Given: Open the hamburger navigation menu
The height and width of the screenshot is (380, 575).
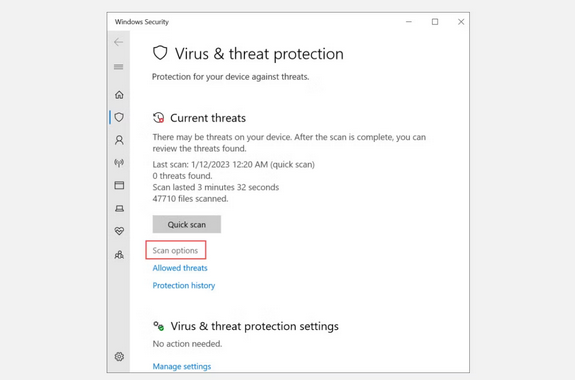Looking at the screenshot, I should [118, 67].
